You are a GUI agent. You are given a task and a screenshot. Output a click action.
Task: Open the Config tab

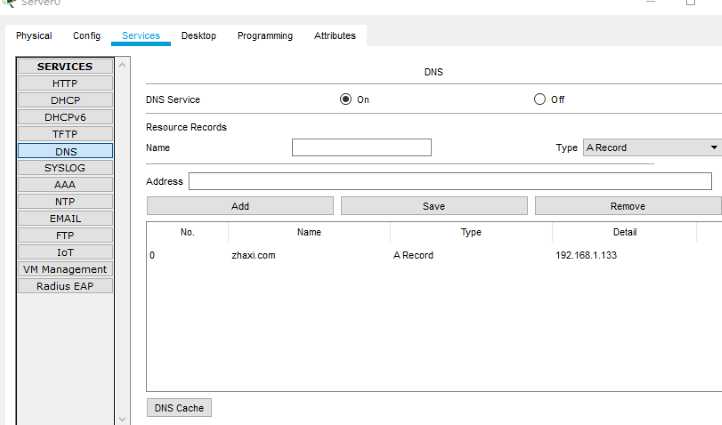tap(87, 36)
